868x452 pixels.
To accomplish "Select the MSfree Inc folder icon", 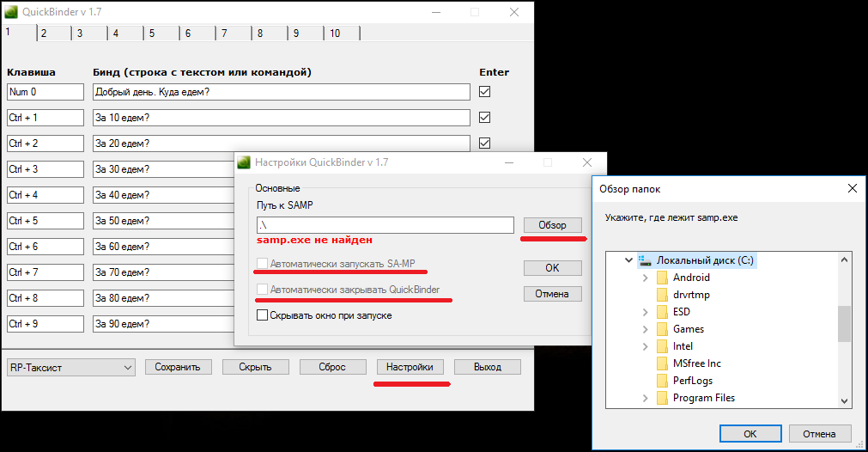I will (662, 363).
